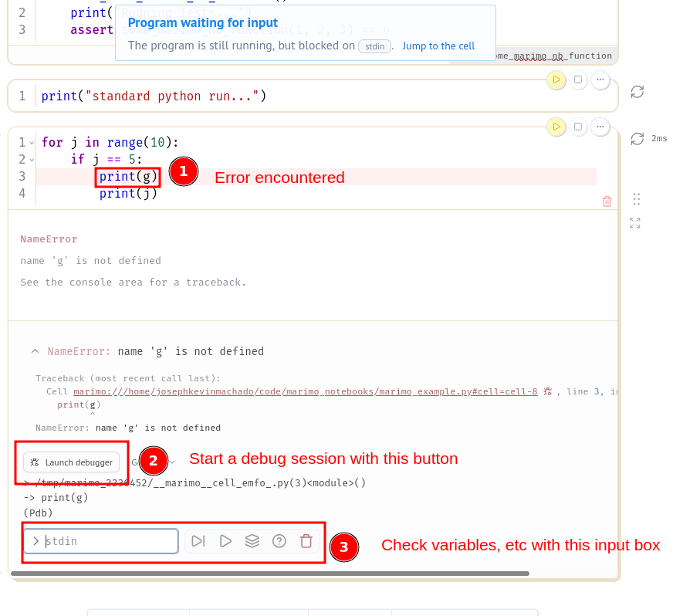
Task: Show stack frames with the layers icon
Action: click(x=253, y=540)
